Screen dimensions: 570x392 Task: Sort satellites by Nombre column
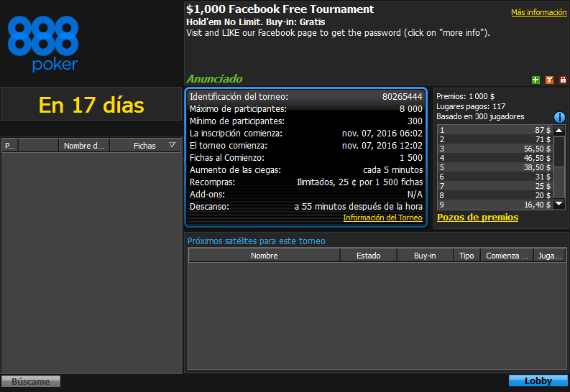coord(265,256)
